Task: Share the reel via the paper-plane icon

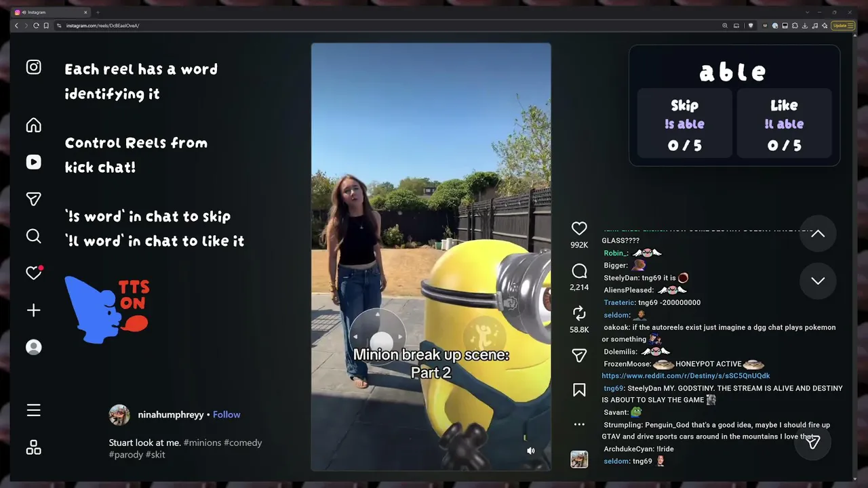Action: 579,355
